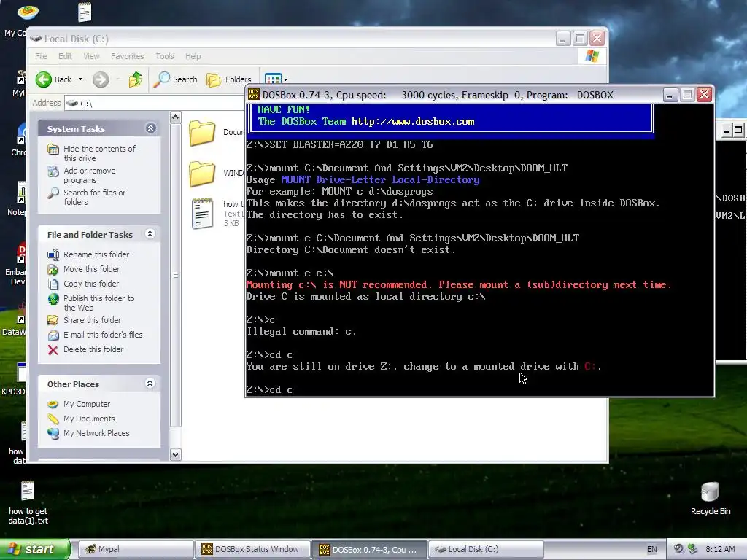Minimize the DOSBox status window behind

726,130
